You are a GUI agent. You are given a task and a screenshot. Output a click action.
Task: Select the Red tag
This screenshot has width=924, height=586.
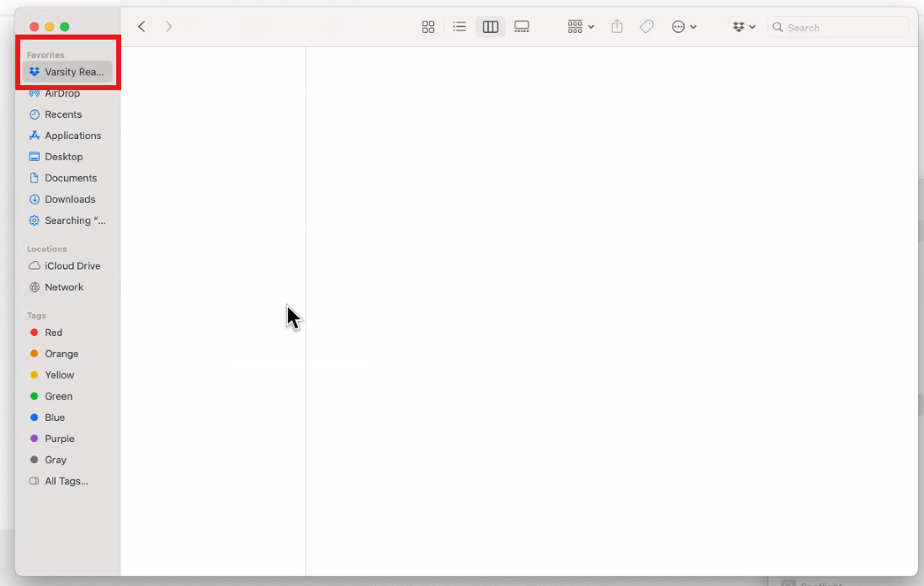53,333
